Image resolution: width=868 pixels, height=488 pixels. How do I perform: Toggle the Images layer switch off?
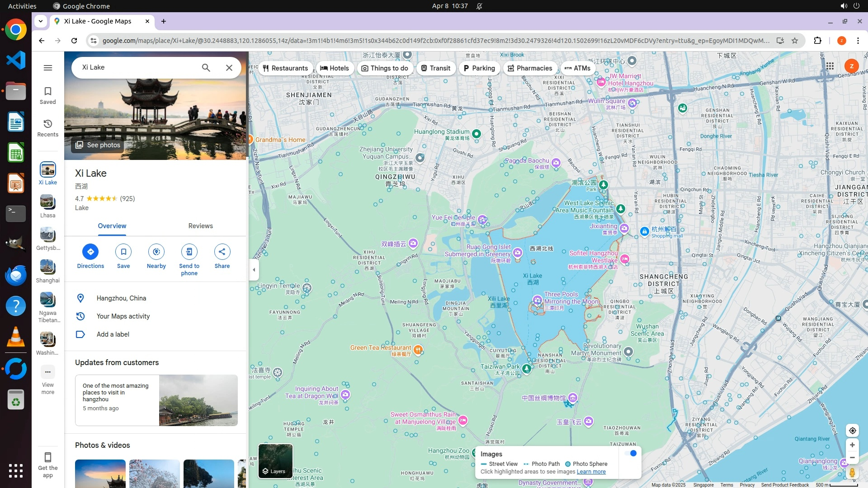coord(631,453)
